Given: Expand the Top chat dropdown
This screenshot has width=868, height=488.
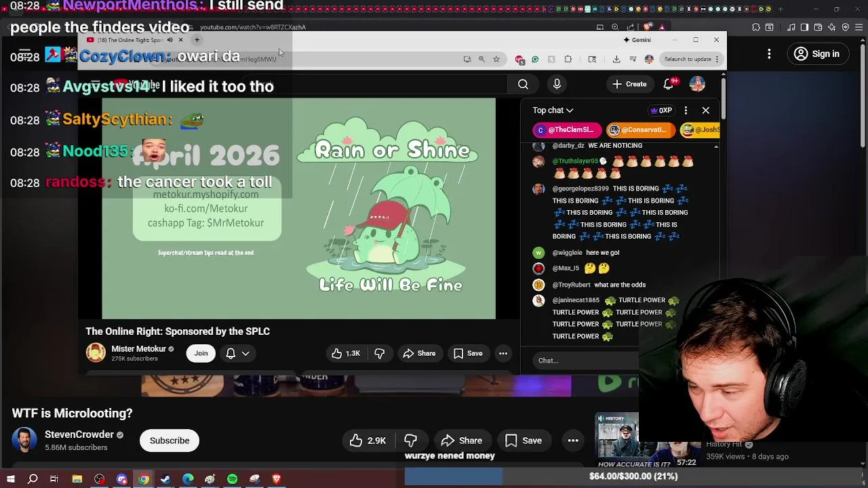Looking at the screenshot, I should [x=553, y=110].
